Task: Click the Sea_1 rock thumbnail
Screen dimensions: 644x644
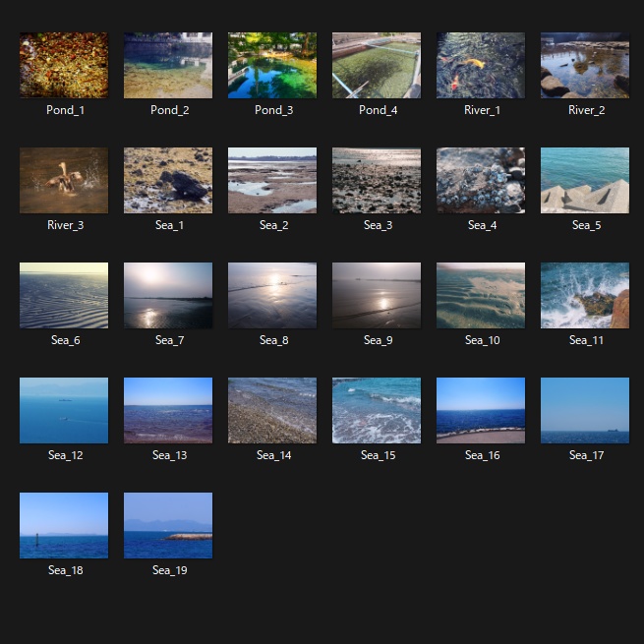Action: [168, 180]
